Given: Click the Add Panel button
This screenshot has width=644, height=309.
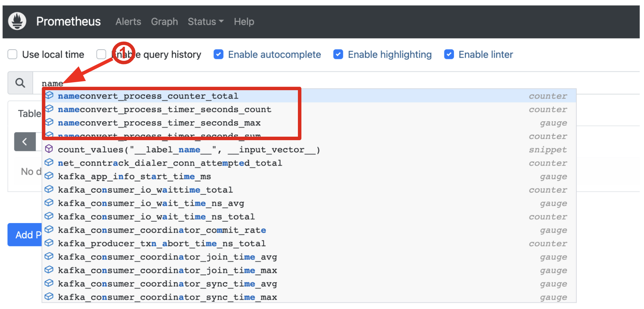Looking at the screenshot, I should (x=25, y=235).
